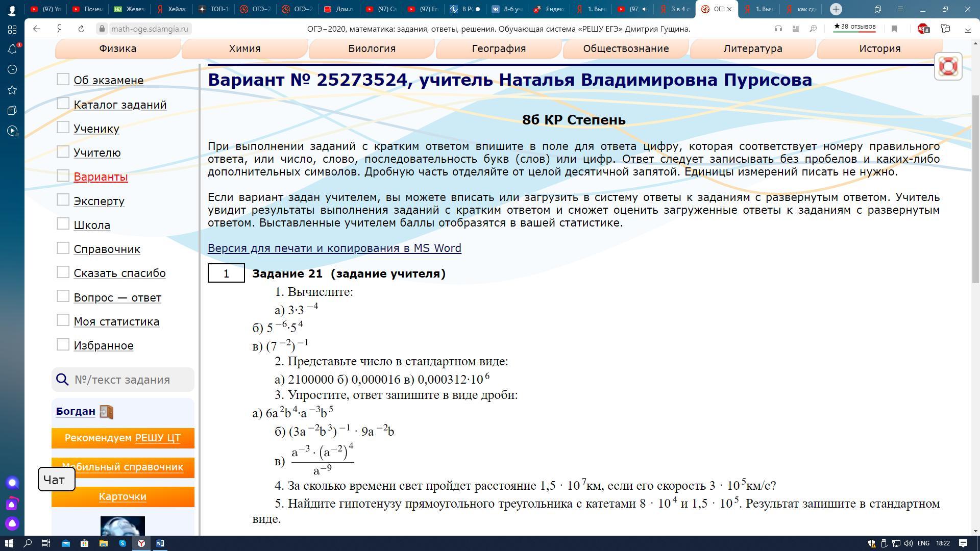Viewport: 980px width, 551px height.
Task: Open the MS Word print version link
Action: [x=334, y=248]
